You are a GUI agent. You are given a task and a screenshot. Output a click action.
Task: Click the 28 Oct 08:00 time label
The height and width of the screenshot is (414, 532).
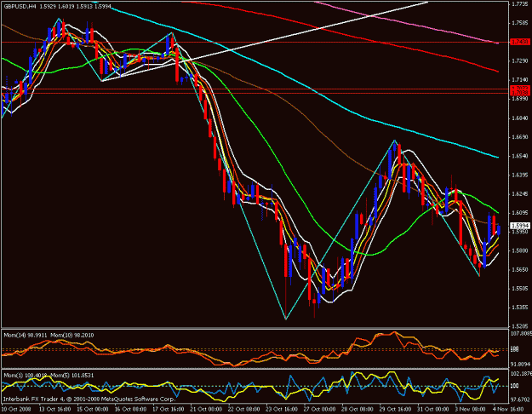point(358,409)
